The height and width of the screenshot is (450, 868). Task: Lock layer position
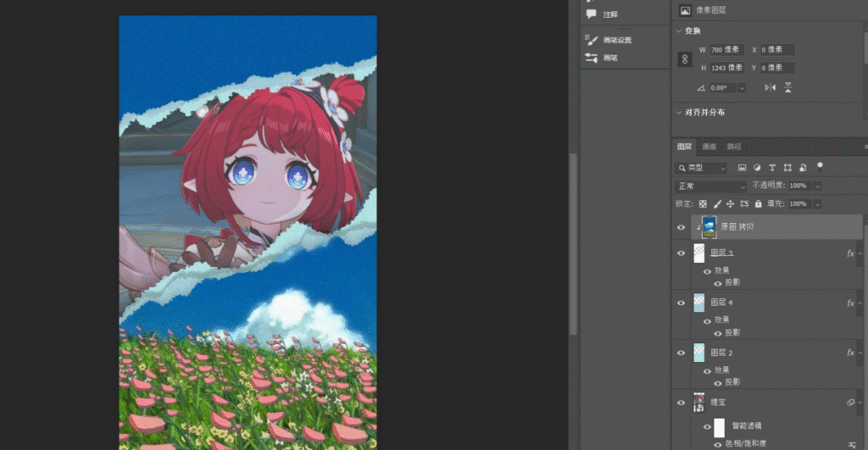730,203
